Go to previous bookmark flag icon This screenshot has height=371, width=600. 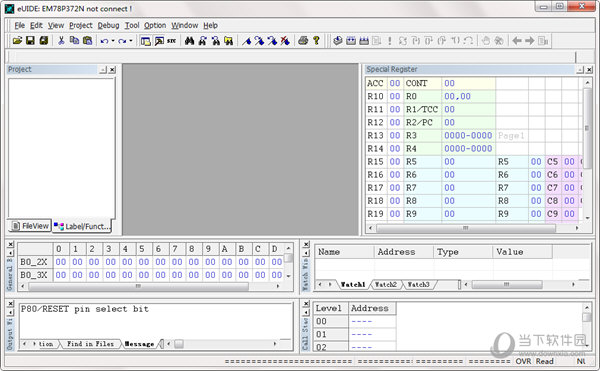pyautogui.click(x=272, y=41)
